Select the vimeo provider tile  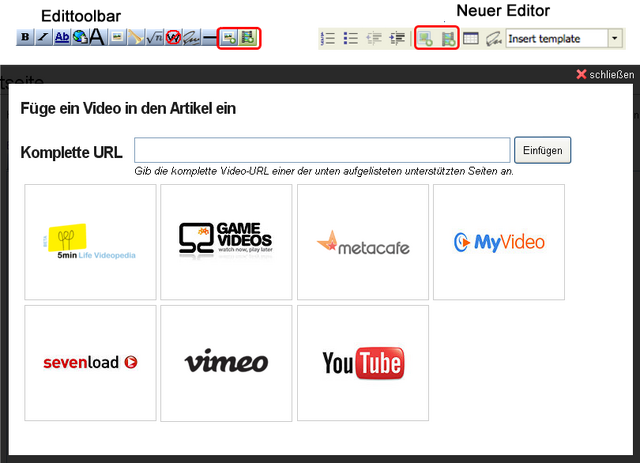pyautogui.click(x=226, y=363)
